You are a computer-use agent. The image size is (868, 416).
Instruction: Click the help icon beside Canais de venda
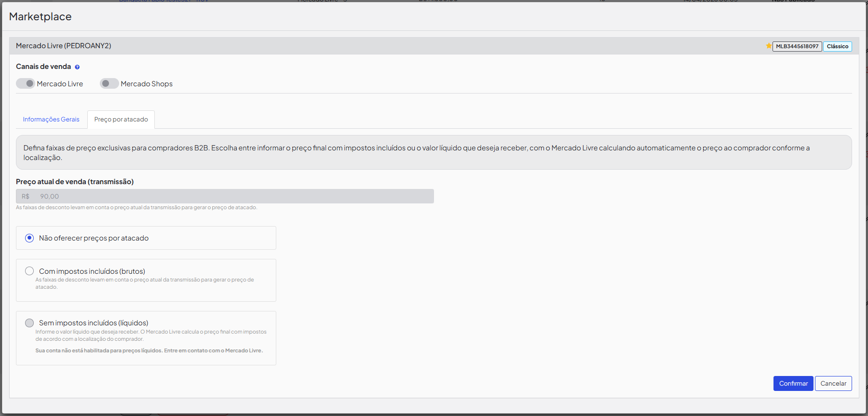click(77, 67)
